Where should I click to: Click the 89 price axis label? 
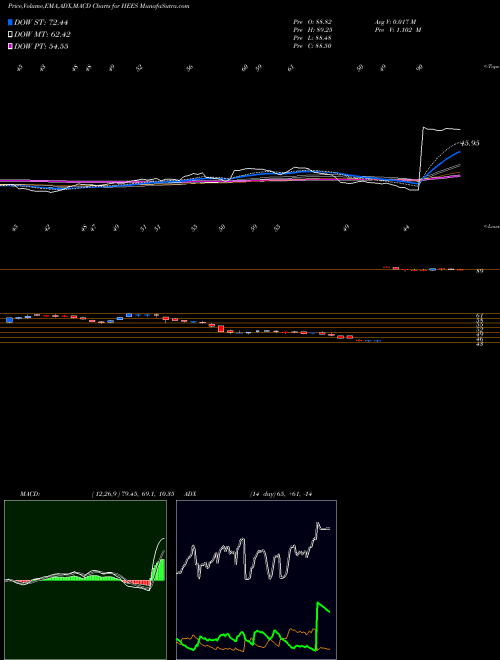click(479, 271)
